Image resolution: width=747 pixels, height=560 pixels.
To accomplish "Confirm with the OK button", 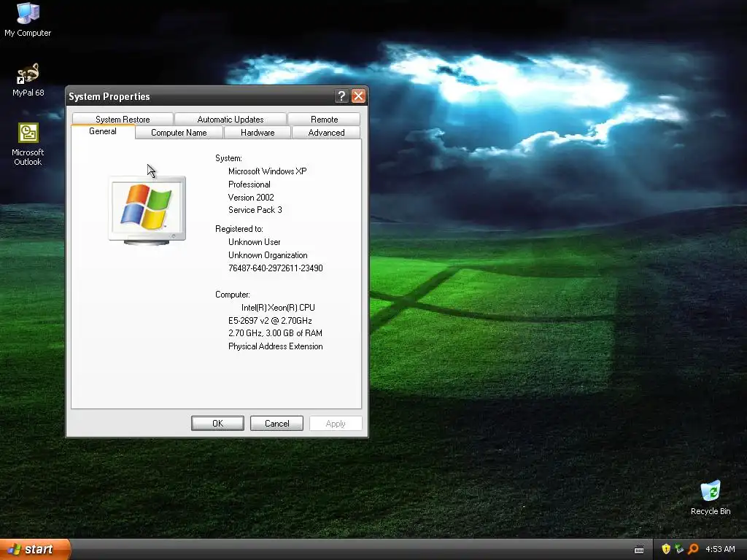I will pos(217,424).
